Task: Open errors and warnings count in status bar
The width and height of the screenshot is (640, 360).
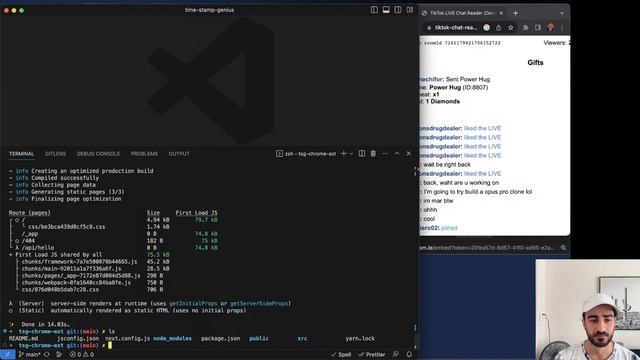Action: 82,354
